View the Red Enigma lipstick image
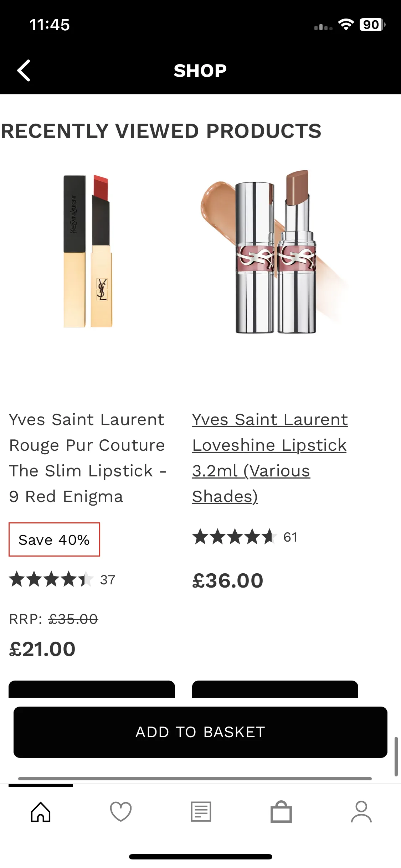The height and width of the screenshot is (868, 401). coord(88,251)
